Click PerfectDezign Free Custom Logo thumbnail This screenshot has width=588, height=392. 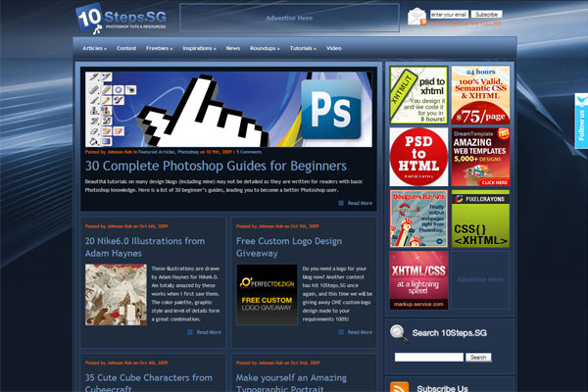267,295
